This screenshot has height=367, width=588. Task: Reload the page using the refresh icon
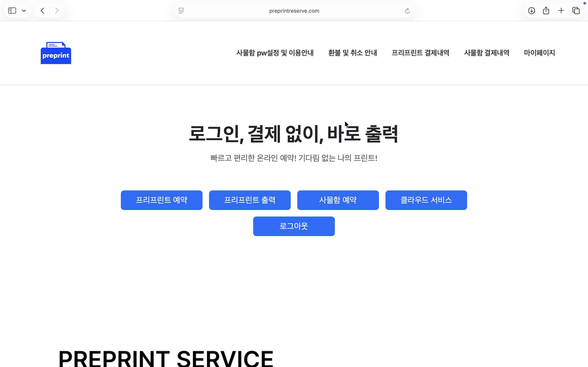click(x=407, y=10)
